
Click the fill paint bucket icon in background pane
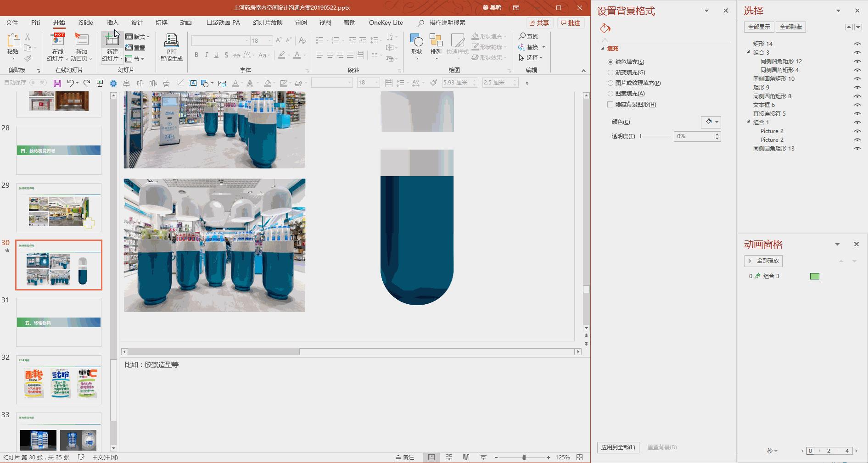click(605, 28)
